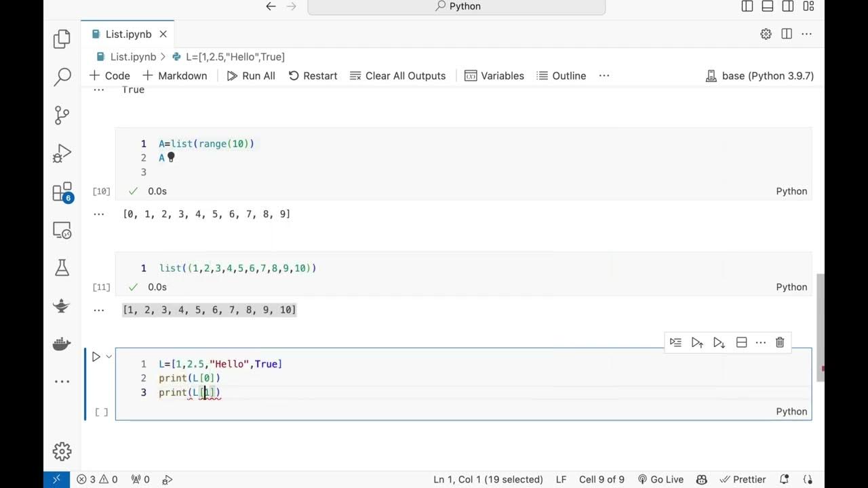Toggle the secondary side bar layout
Image resolution: width=868 pixels, height=488 pixels.
(788, 6)
